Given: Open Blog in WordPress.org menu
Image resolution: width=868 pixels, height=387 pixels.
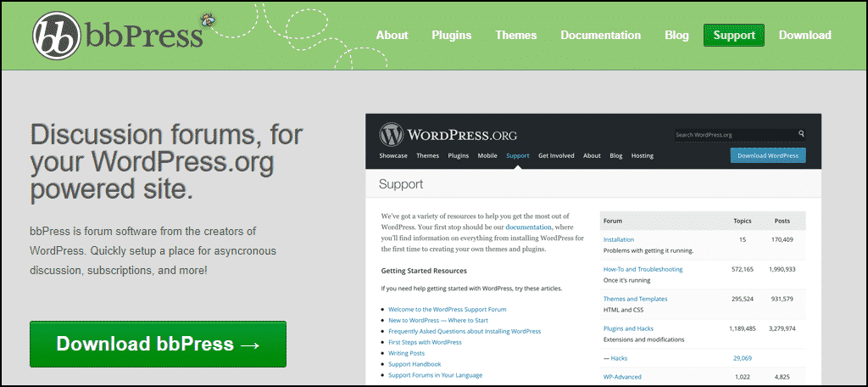Looking at the screenshot, I should (616, 156).
